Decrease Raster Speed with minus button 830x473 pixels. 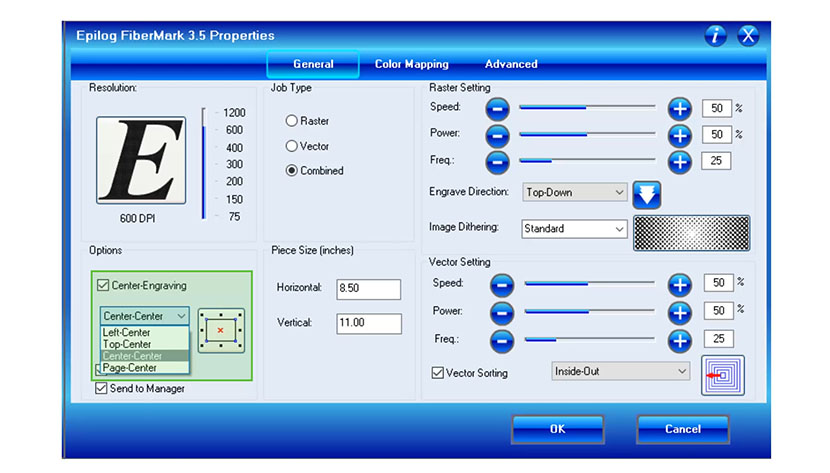point(497,108)
